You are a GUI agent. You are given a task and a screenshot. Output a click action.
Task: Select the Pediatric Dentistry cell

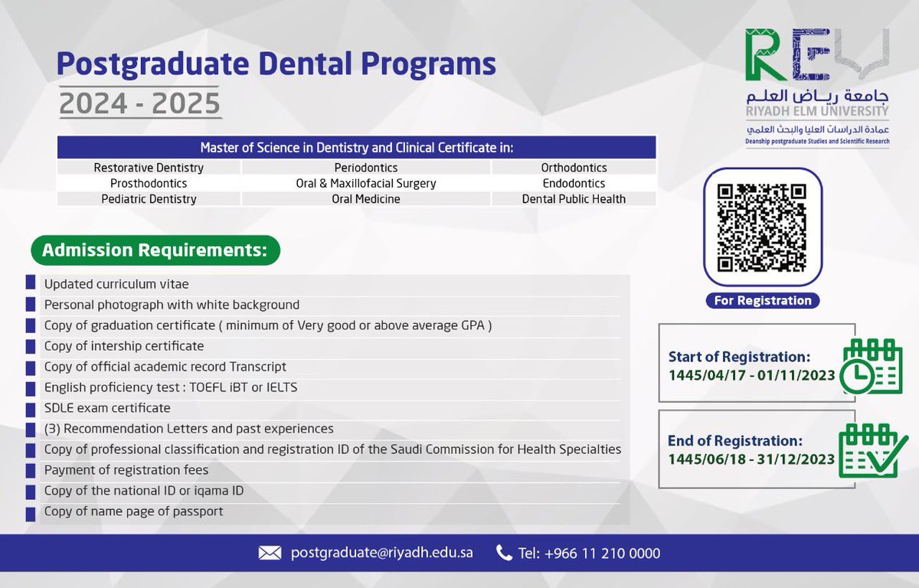pos(149,199)
